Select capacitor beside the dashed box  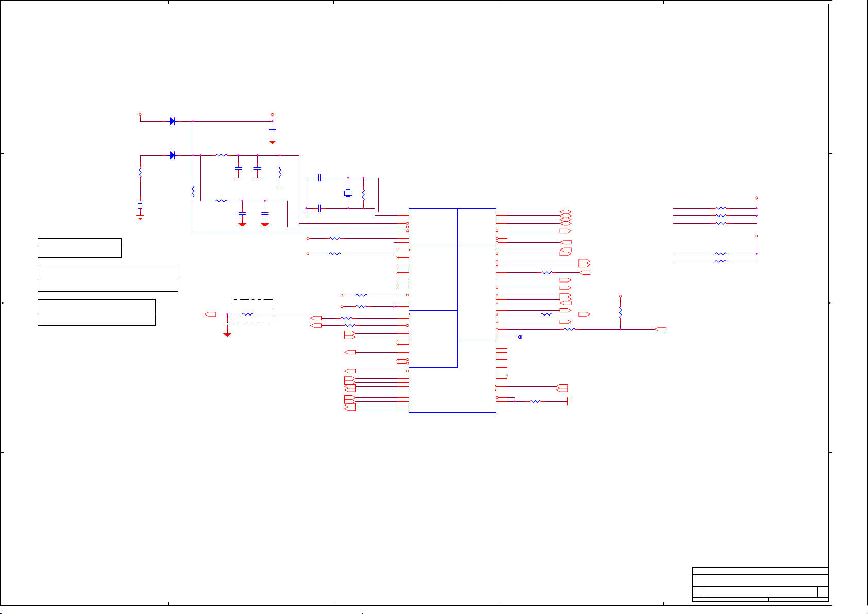point(227,324)
